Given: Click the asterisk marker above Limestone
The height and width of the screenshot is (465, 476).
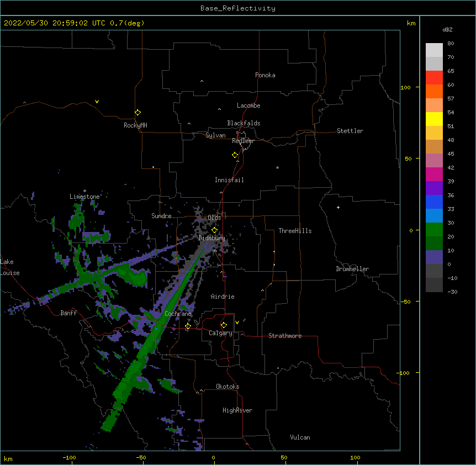Looking at the screenshot, I should coord(84,191).
